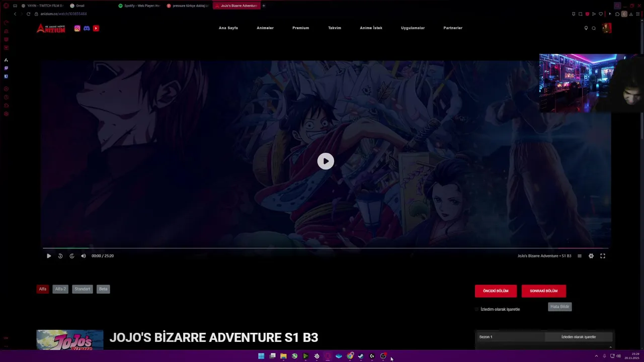
Task: Open the snapshot tool in the browser toolbar
Action: click(x=580, y=14)
